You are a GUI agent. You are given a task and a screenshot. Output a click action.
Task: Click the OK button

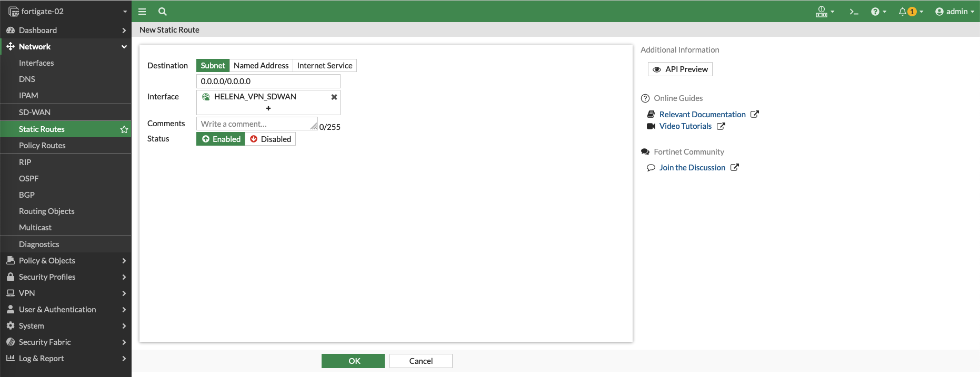(x=353, y=361)
